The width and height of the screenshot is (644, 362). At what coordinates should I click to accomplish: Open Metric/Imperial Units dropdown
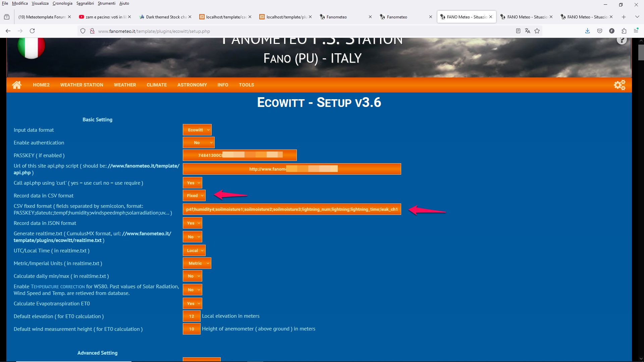197,263
